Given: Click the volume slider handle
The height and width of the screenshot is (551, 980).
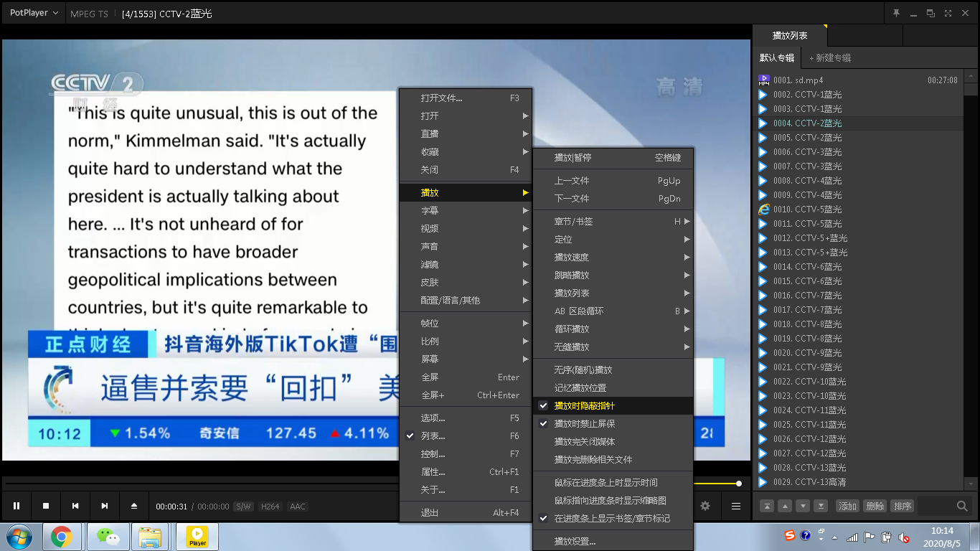Looking at the screenshot, I should coord(739,484).
